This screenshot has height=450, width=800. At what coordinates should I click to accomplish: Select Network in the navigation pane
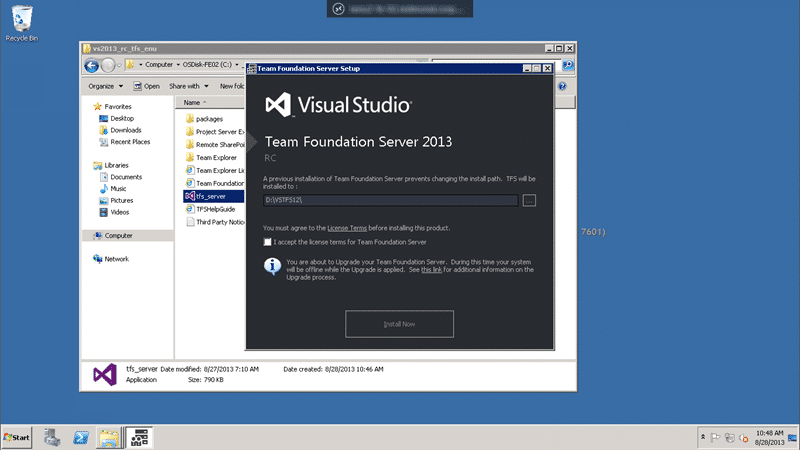[x=111, y=259]
